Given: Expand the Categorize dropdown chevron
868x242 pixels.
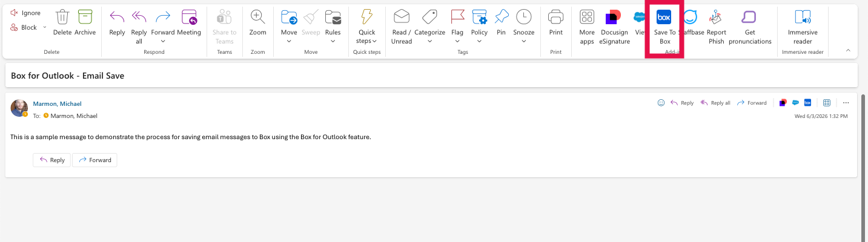Looking at the screenshot, I should pos(429,41).
